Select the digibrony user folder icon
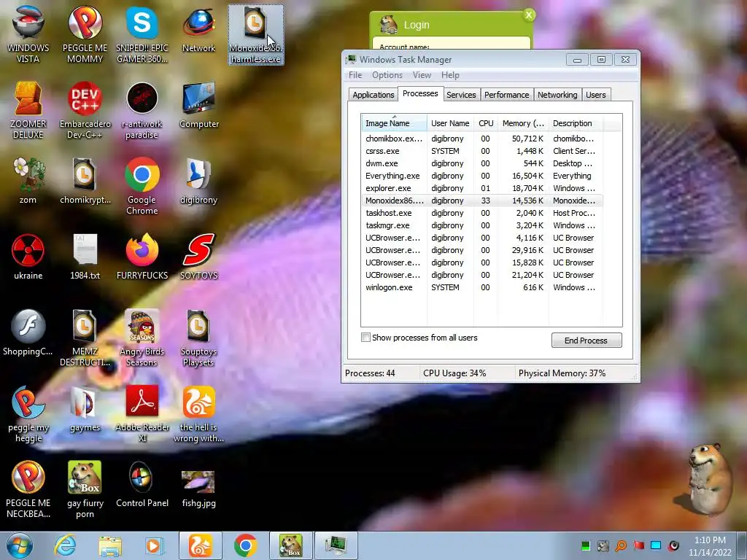The height and width of the screenshot is (560, 747). [198, 181]
